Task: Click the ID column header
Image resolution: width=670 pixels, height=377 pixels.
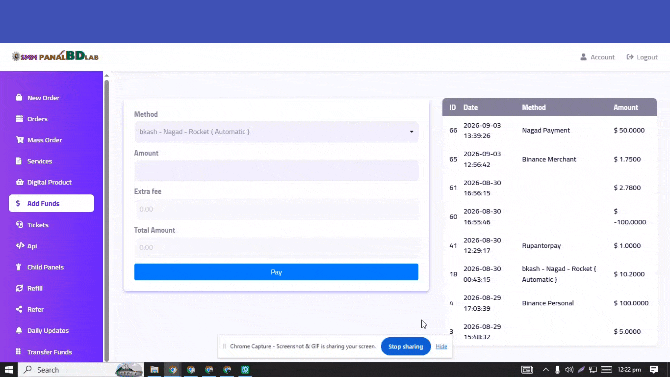Action: click(453, 107)
